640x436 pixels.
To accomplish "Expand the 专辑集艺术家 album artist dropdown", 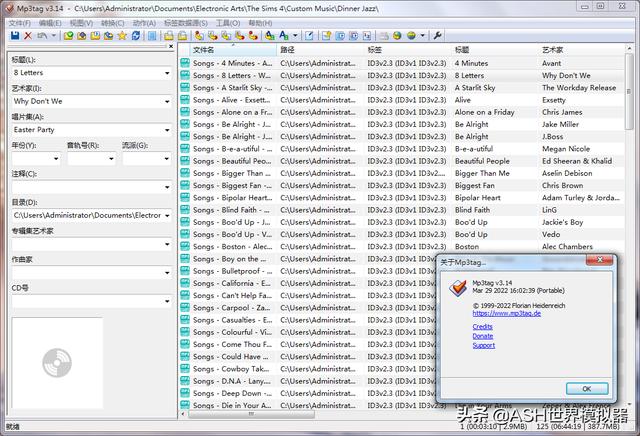I will [x=167, y=244].
